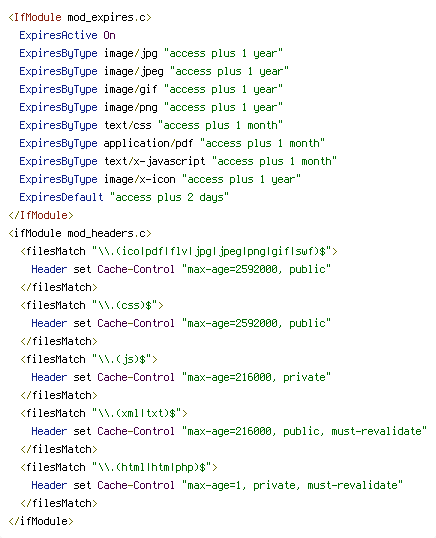Image resolution: width=436 pixels, height=538 pixels.
Task: Click the opening IfModule mod_expires.c tag
Action: pos(80,17)
